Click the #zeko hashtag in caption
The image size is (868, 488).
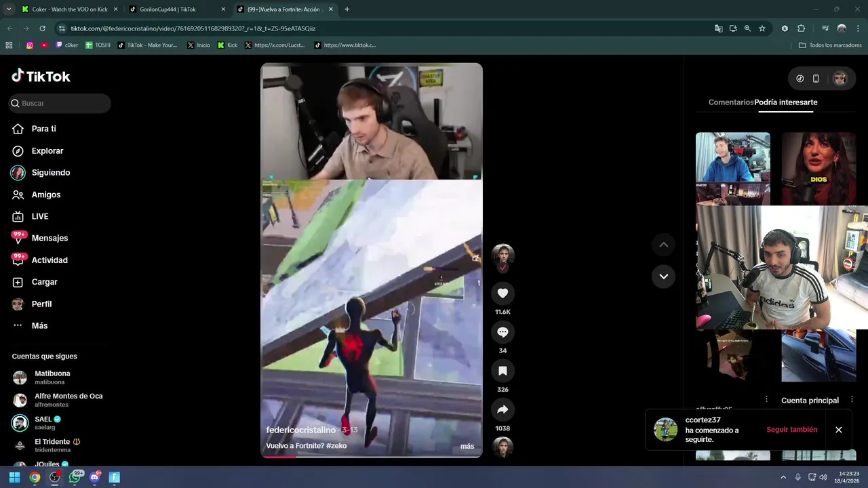tap(336, 446)
